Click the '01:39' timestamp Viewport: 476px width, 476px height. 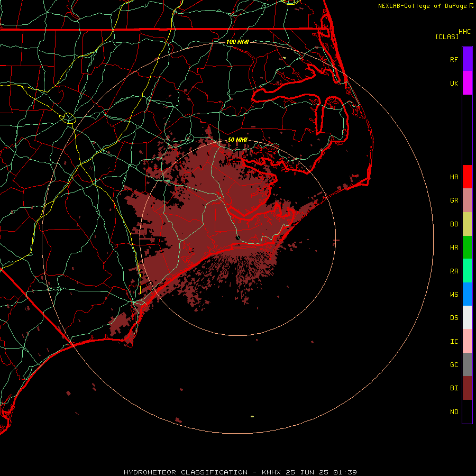coord(345,472)
